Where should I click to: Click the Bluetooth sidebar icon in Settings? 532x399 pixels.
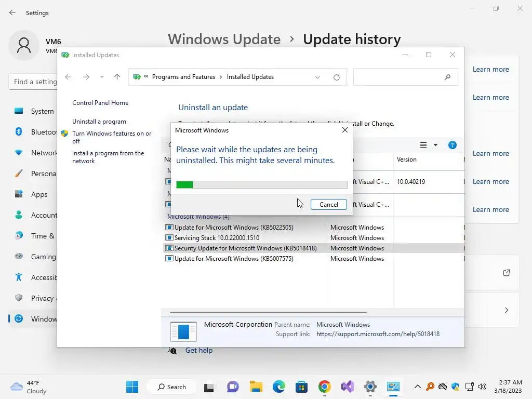click(x=19, y=131)
